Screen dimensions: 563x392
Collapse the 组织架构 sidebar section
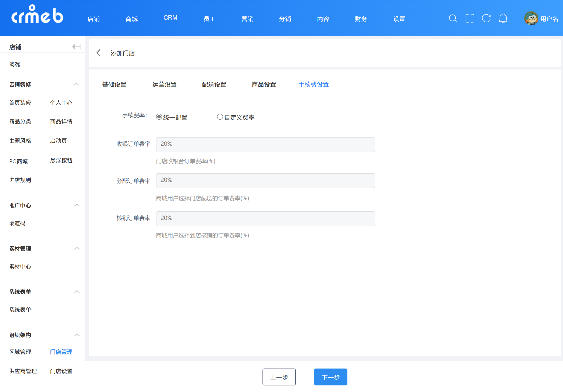(77, 335)
